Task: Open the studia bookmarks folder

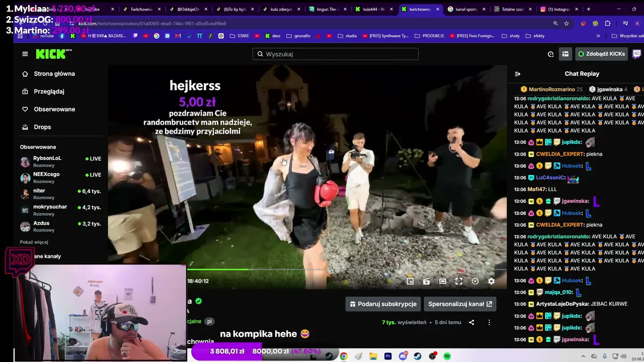Action: 347,36
